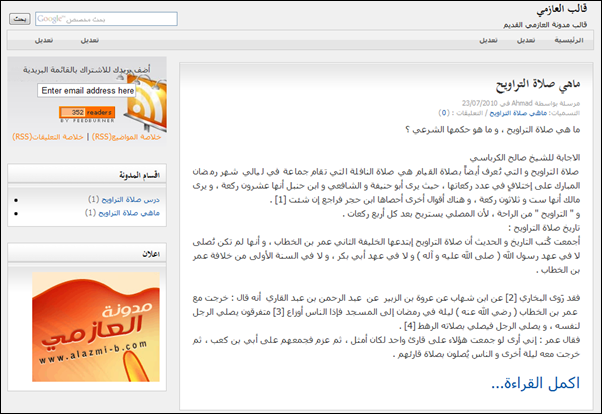Click the بحث search button
The height and width of the screenshot is (414, 602).
(x=20, y=19)
